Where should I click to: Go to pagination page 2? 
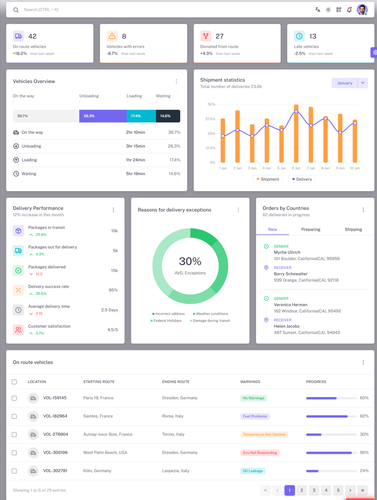[x=302, y=490]
